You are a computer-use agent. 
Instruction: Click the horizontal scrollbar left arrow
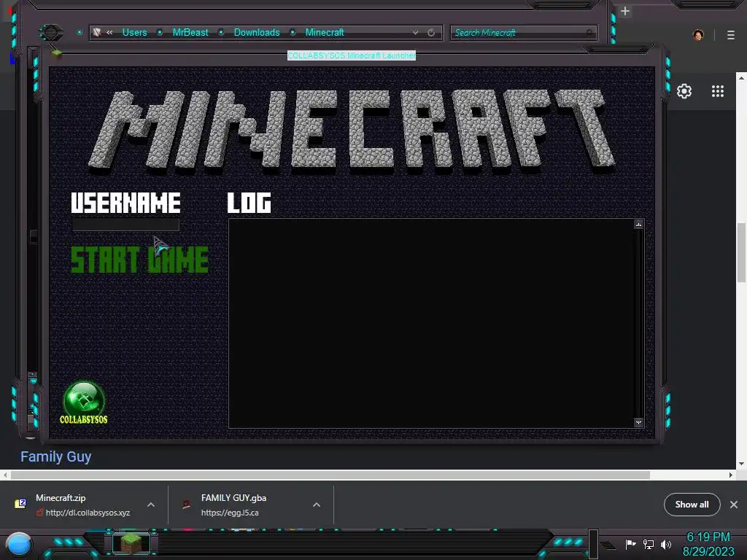pyautogui.click(x=5, y=475)
